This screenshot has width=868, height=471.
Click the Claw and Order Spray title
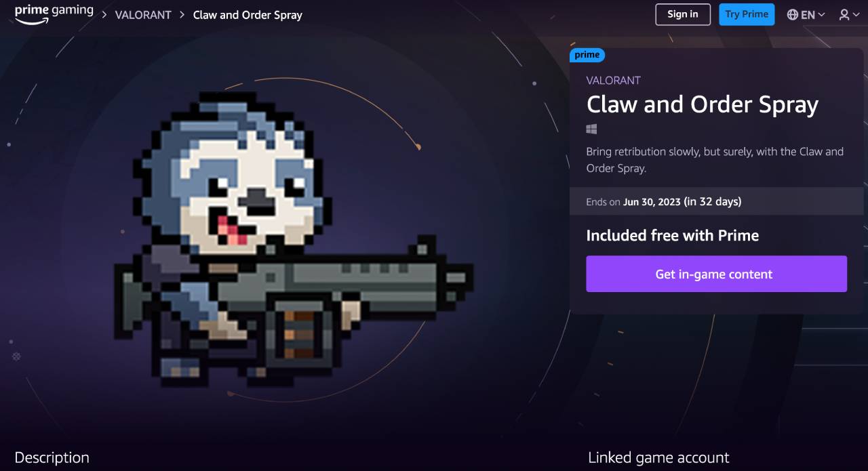[702, 104]
